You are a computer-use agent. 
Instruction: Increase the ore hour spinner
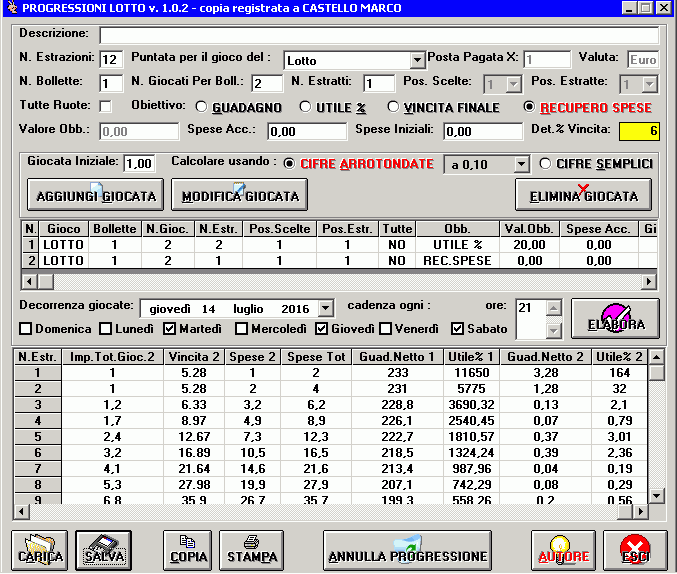pyautogui.click(x=554, y=308)
